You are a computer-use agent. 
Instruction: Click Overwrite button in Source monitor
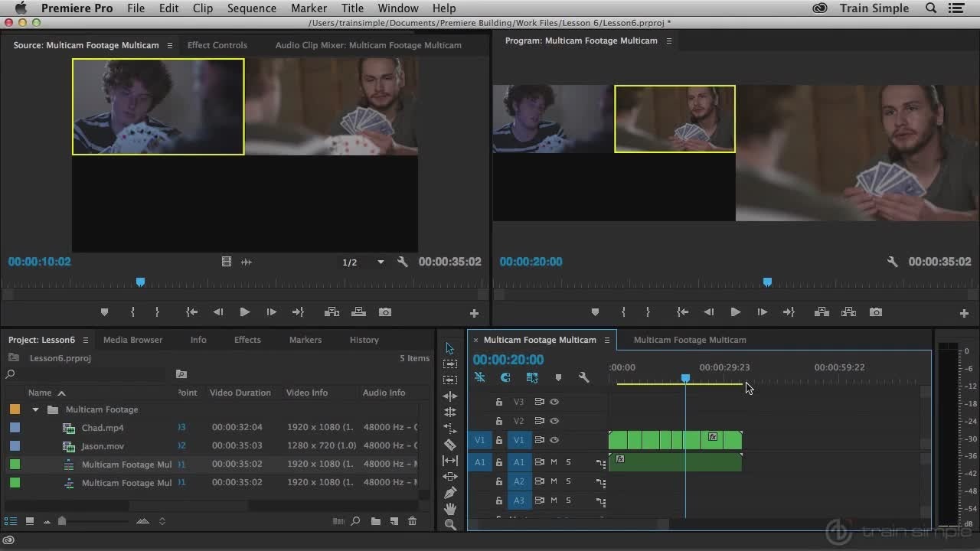[358, 312]
